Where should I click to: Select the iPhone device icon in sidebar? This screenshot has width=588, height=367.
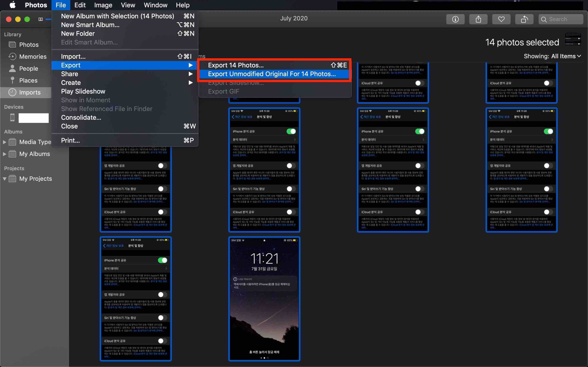[x=12, y=118]
